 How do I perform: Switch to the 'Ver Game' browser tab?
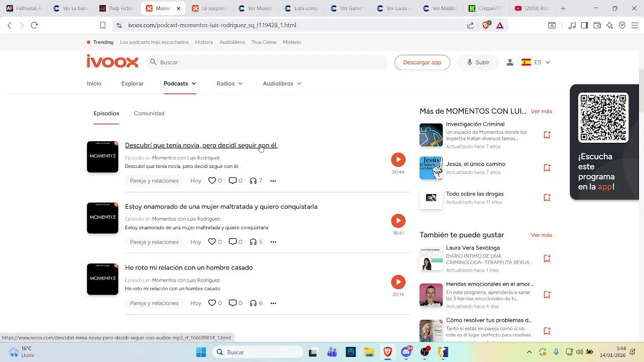(349, 8)
